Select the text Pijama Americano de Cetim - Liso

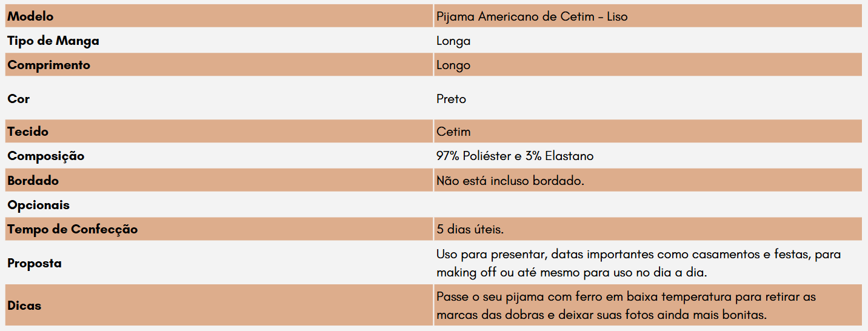[532, 16]
